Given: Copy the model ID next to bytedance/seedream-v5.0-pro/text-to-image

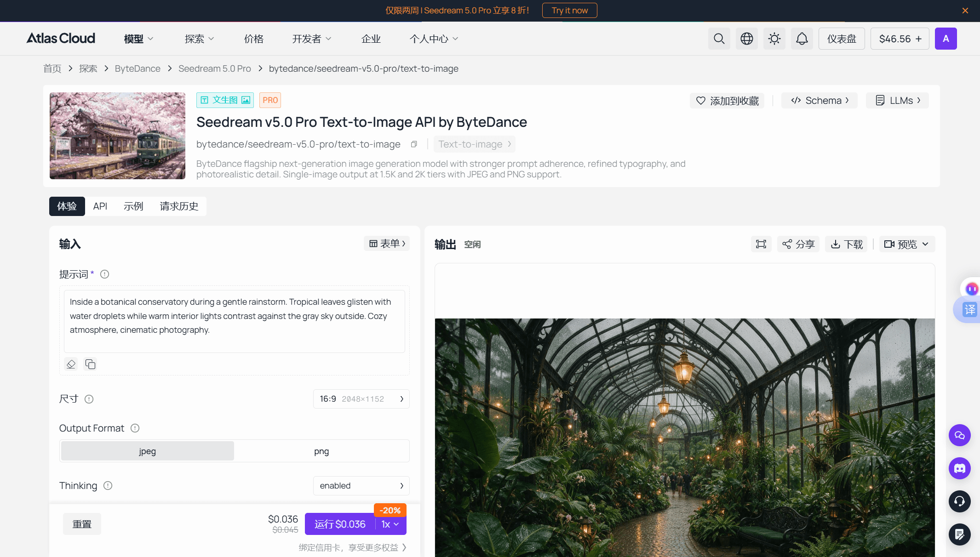Looking at the screenshot, I should tap(414, 144).
